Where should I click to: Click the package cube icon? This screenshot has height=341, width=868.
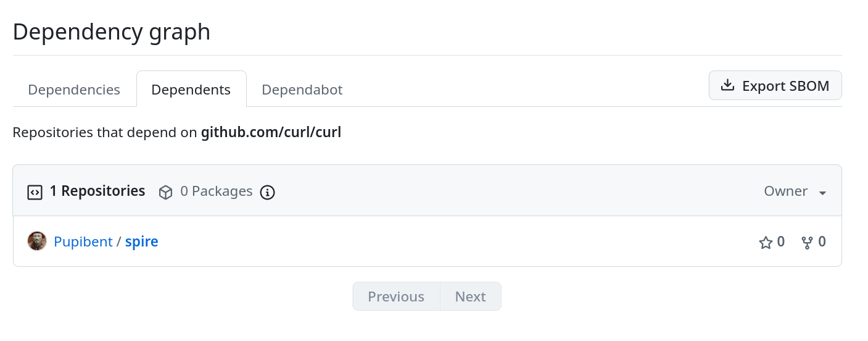[165, 192]
